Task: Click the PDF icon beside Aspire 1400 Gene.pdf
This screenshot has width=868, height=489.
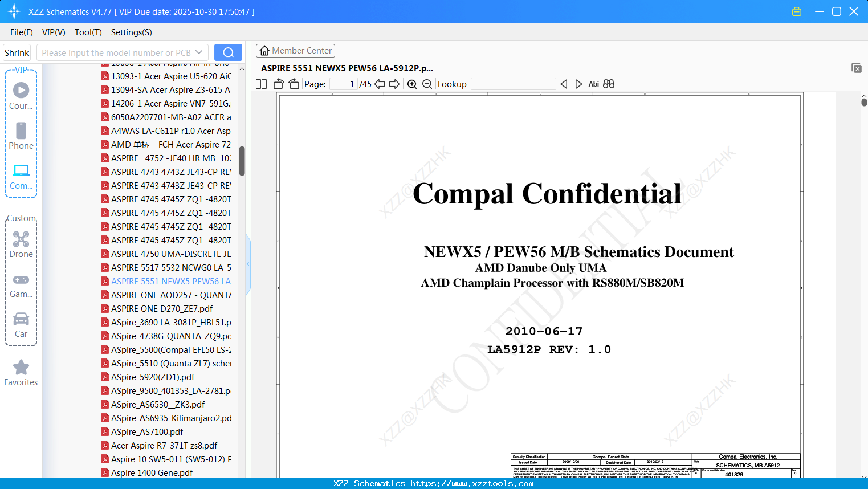Action: click(105, 472)
